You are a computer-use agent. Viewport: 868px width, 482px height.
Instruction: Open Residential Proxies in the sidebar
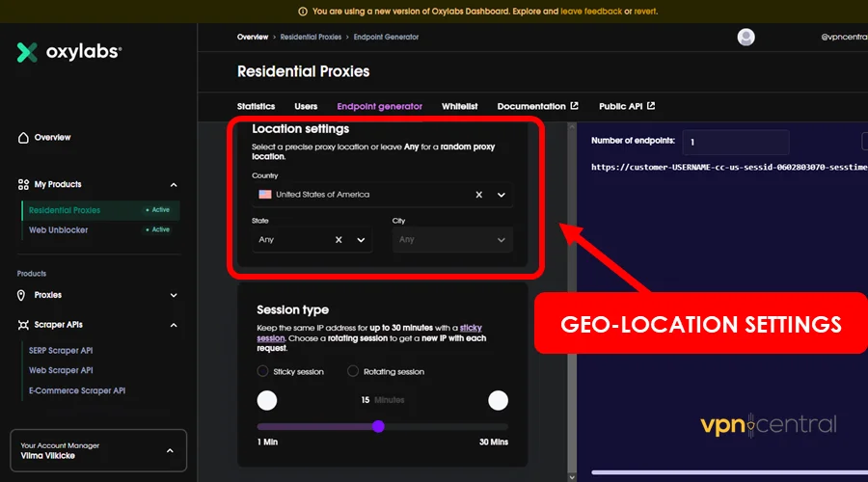pyautogui.click(x=100, y=210)
